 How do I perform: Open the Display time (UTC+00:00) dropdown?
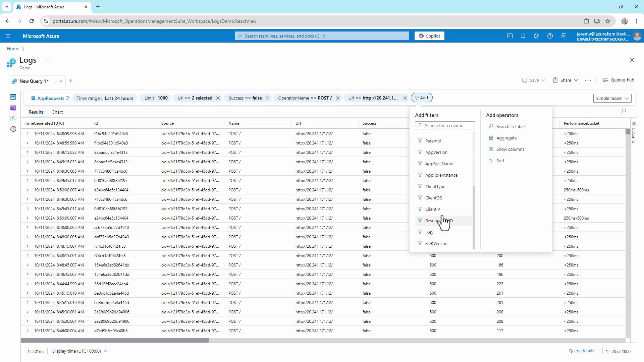[80, 351]
